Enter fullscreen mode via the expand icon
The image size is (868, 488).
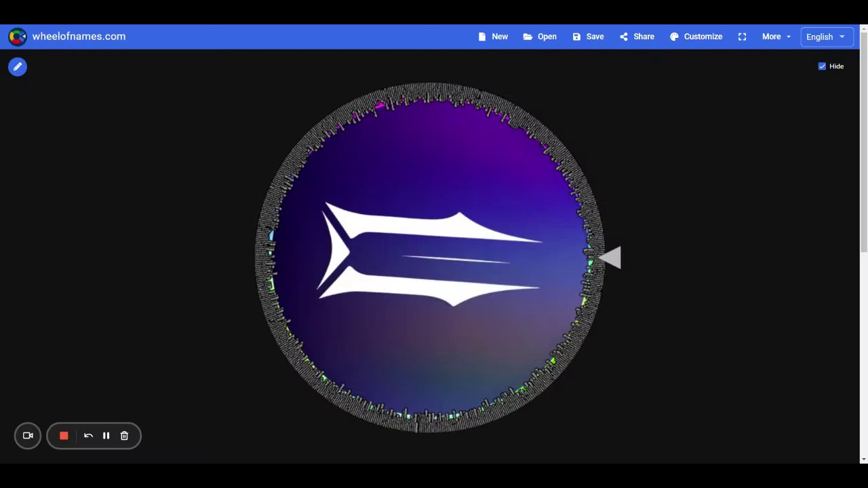[742, 37]
